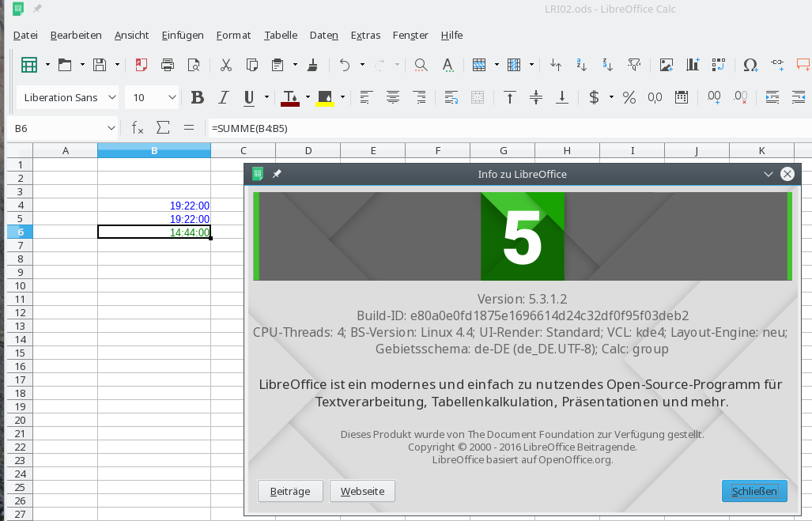This screenshot has width=812, height=521.
Task: Open the highlighting color palette dropdown
Action: 342,97
